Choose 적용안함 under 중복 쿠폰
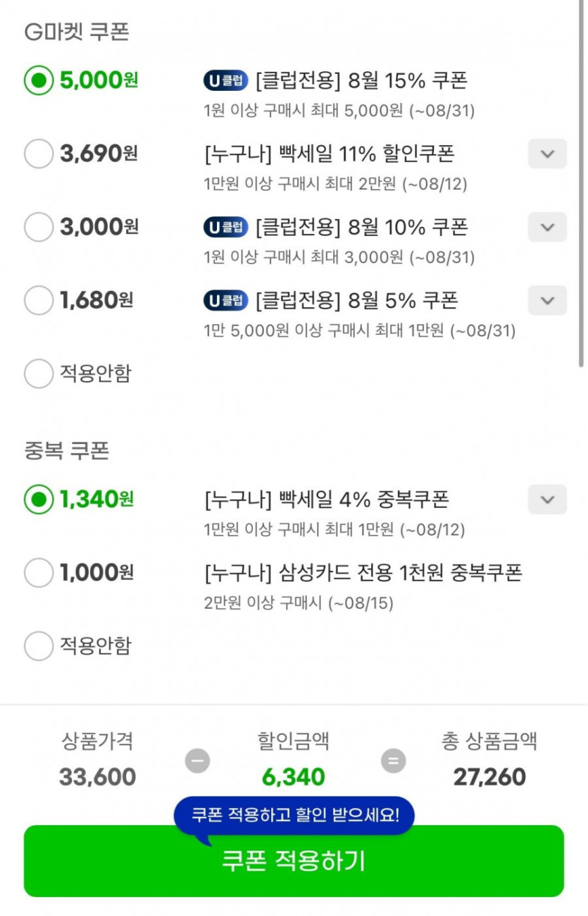Viewport: 588px width, 916px height. tap(38, 645)
